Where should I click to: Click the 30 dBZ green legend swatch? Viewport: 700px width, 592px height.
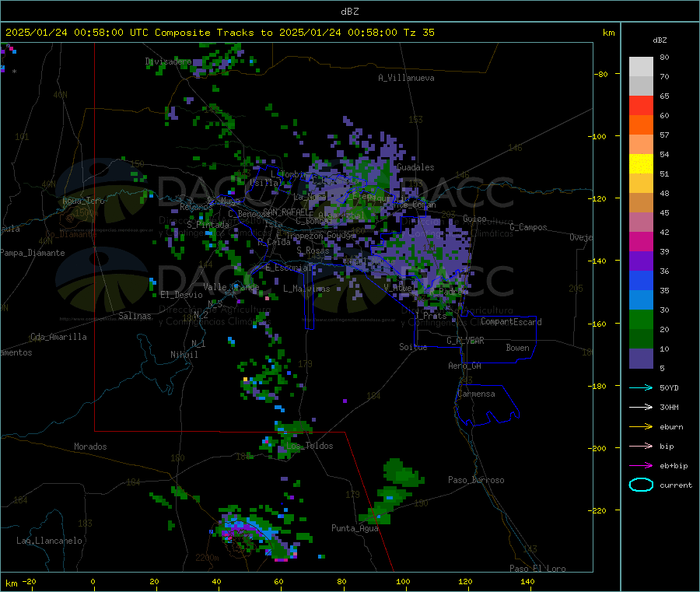coord(641,319)
